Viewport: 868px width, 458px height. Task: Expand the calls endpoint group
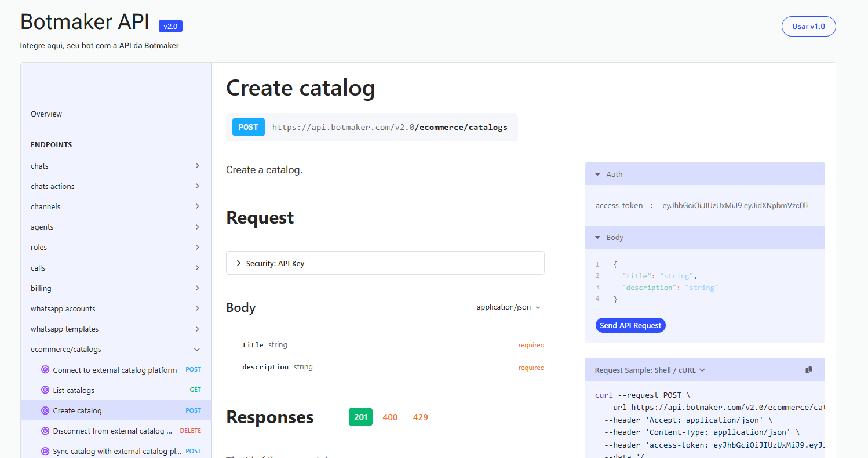click(x=116, y=268)
